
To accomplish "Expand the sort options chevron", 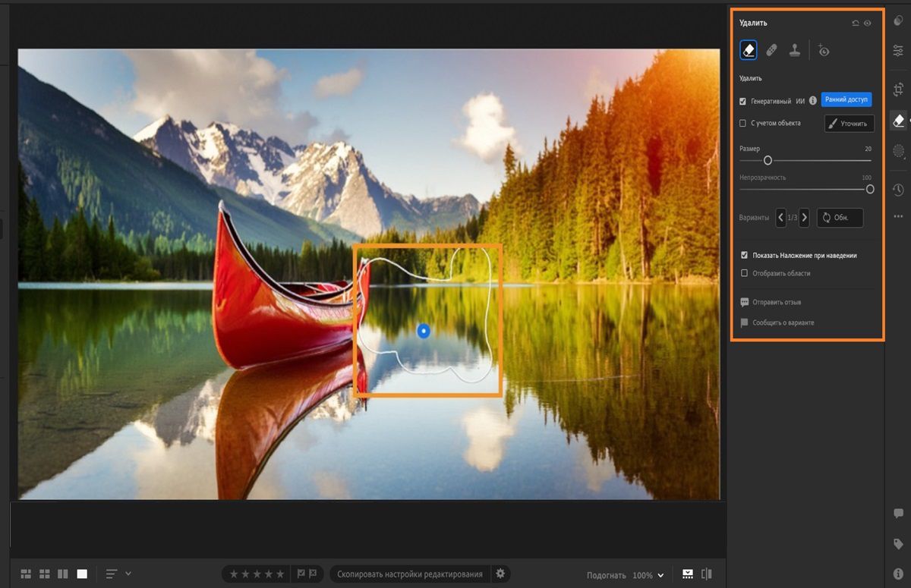I will point(128,574).
